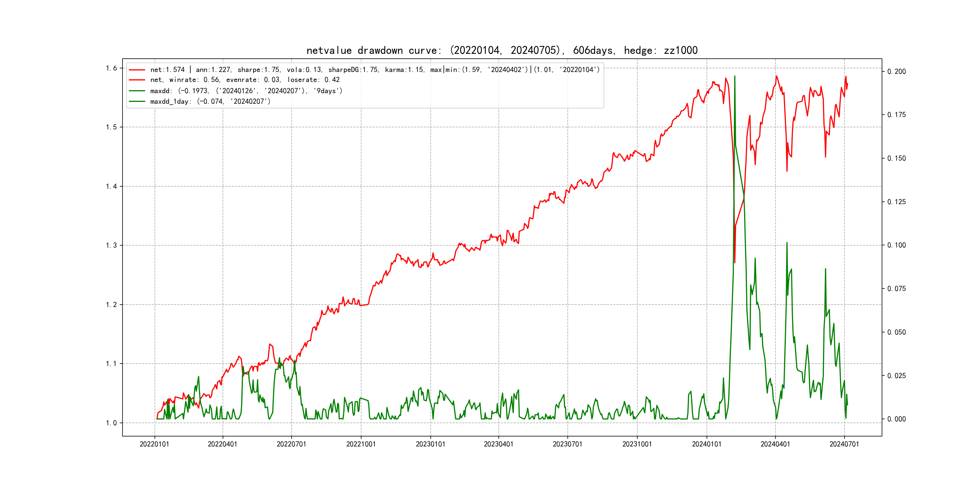Click the x-axis label 20220701
Image resolution: width=980 pixels, height=490 pixels.
291,444
